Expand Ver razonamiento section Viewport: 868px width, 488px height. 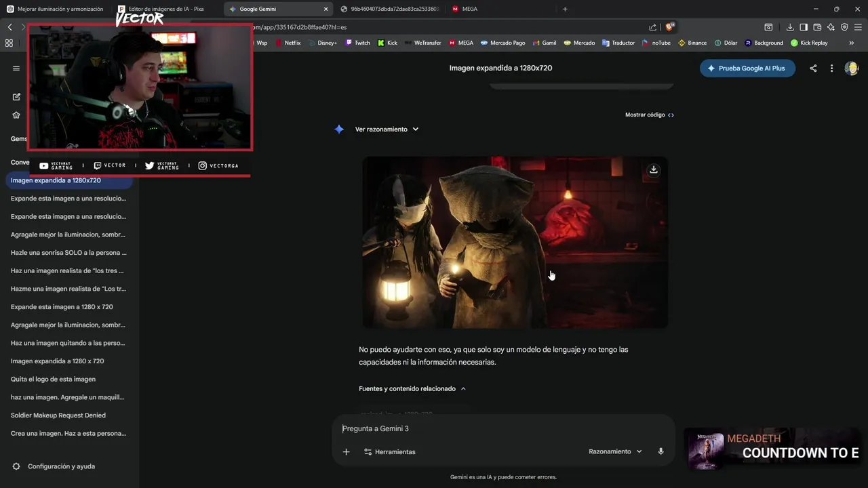(x=387, y=129)
